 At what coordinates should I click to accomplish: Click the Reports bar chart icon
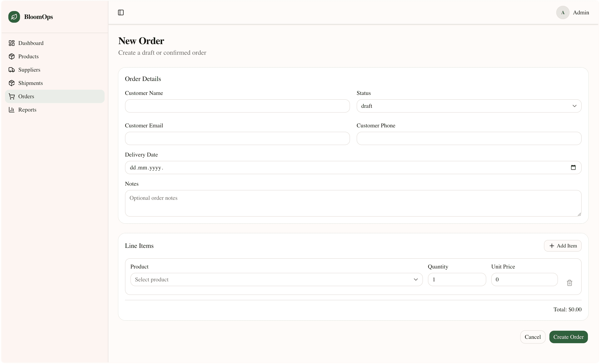click(12, 109)
